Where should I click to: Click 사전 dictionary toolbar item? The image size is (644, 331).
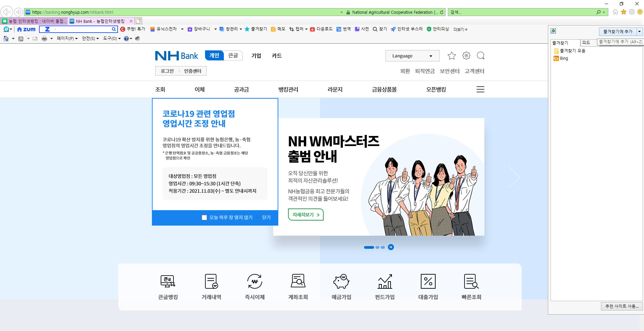tap(362, 29)
